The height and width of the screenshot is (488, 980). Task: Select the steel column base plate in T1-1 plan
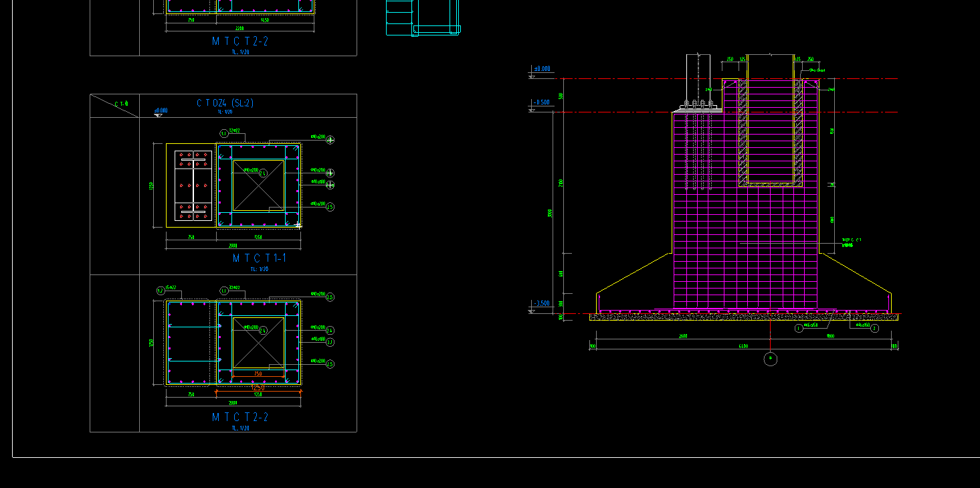click(x=193, y=185)
